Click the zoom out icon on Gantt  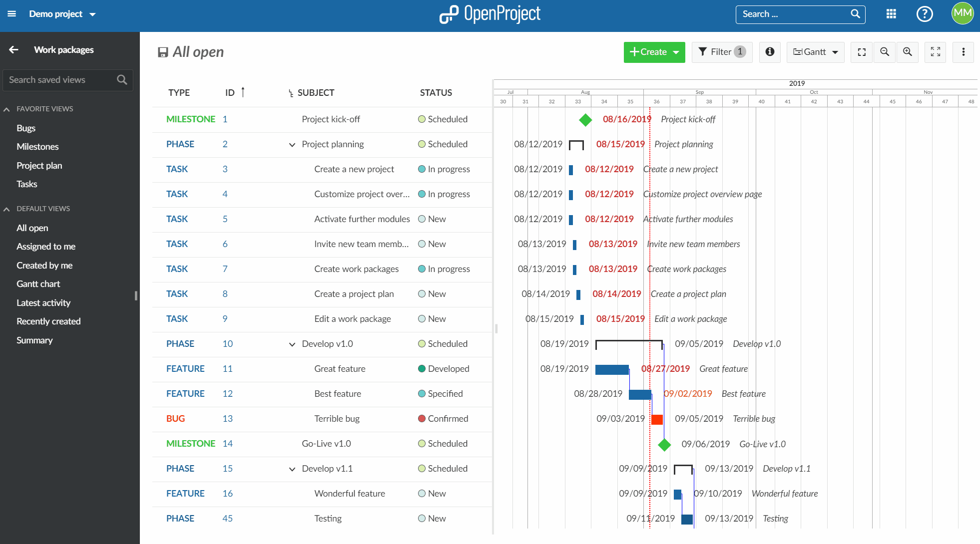pos(886,52)
